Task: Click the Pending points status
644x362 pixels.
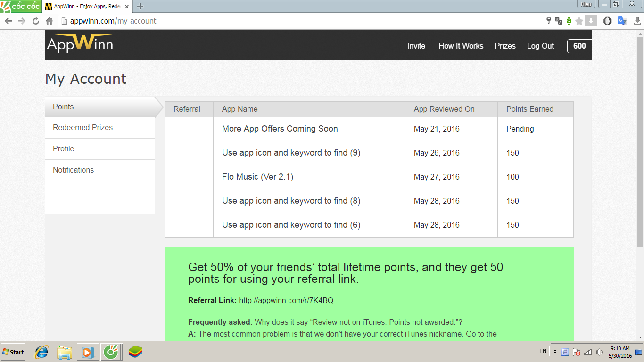Action: click(x=520, y=129)
